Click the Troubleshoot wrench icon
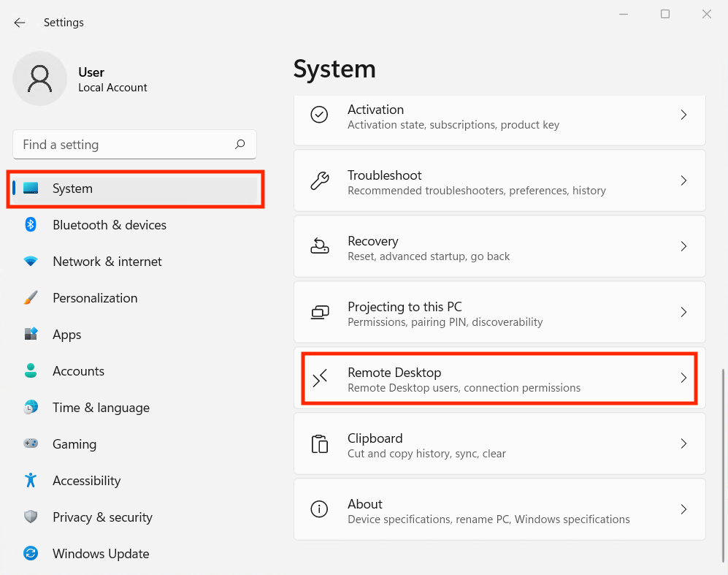 click(319, 181)
